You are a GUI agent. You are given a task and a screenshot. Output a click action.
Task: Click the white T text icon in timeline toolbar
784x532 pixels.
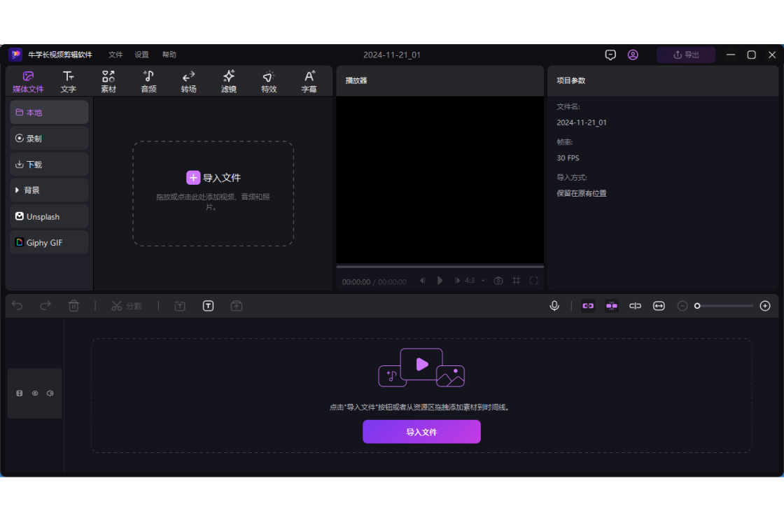click(209, 306)
